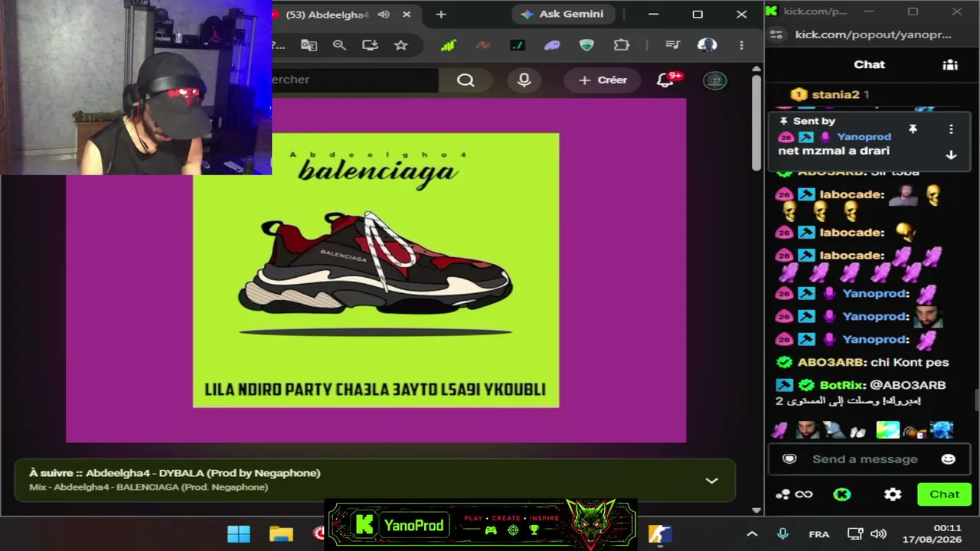This screenshot has height=551, width=980.
Task: Click stania2 in the chat leaderboard
Action: coord(835,95)
